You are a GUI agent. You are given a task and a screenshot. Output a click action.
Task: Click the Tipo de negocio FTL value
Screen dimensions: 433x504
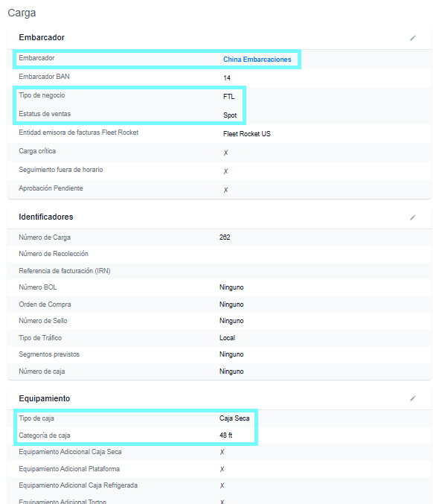click(x=228, y=97)
